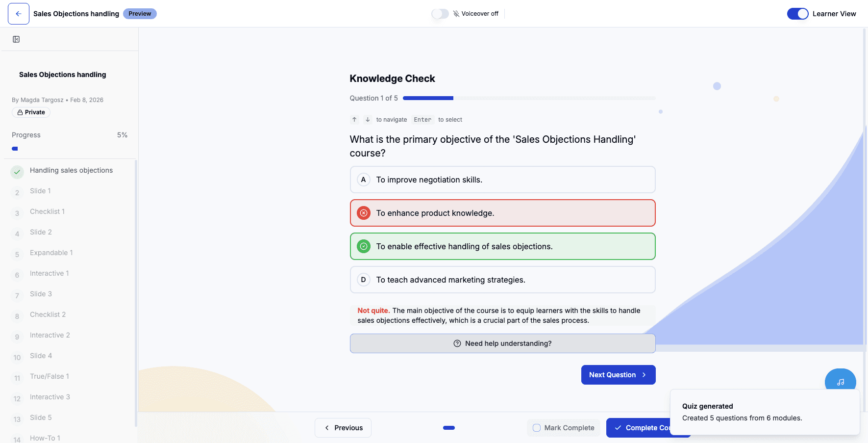
Task: Click the red error icon on the incorrect answer
Action: (x=363, y=213)
